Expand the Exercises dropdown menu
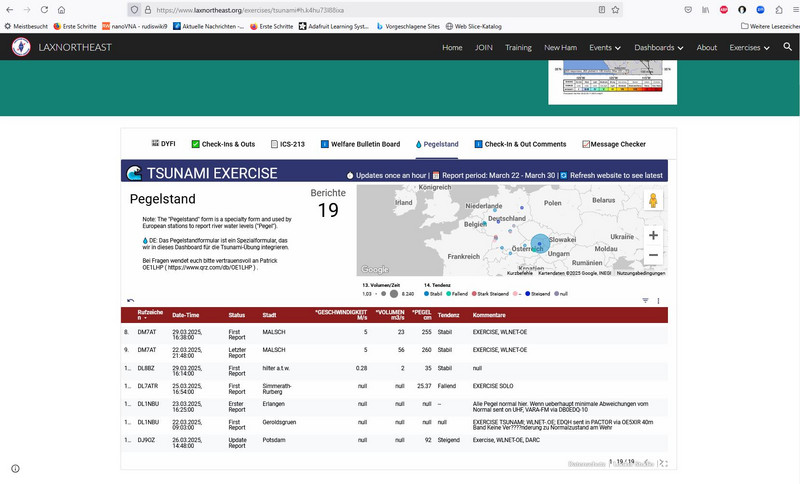This screenshot has height=484, width=800. click(x=749, y=47)
